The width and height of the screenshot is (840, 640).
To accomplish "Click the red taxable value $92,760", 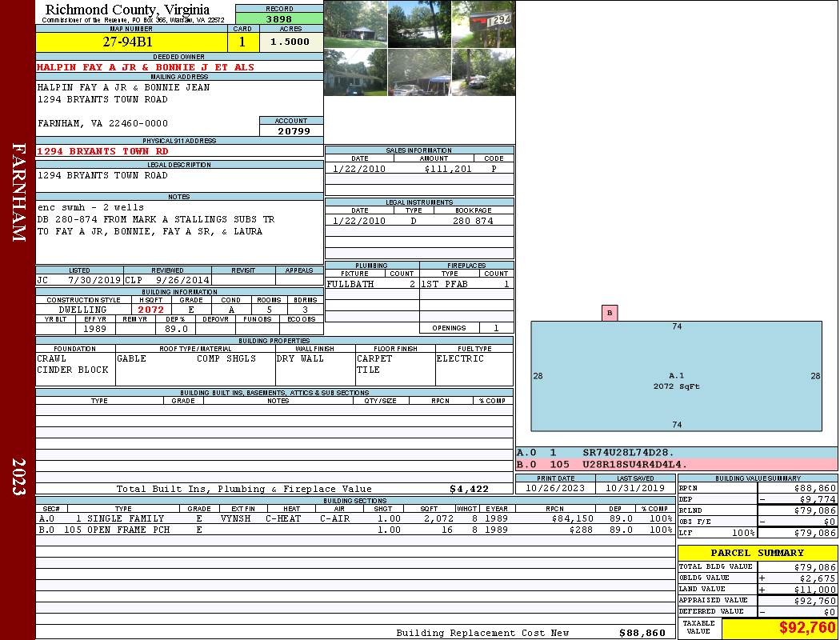I will 806,628.
